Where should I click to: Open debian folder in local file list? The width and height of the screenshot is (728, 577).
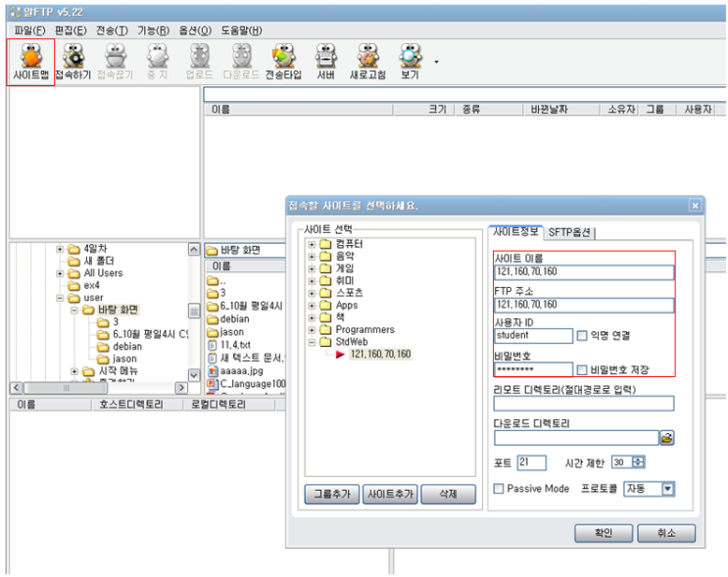tap(234, 319)
